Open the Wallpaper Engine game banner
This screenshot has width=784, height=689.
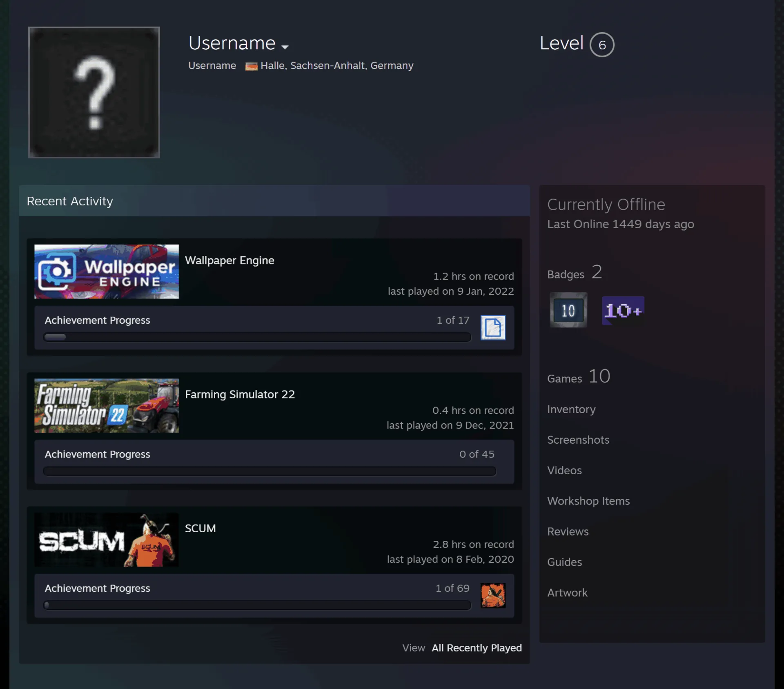click(107, 271)
